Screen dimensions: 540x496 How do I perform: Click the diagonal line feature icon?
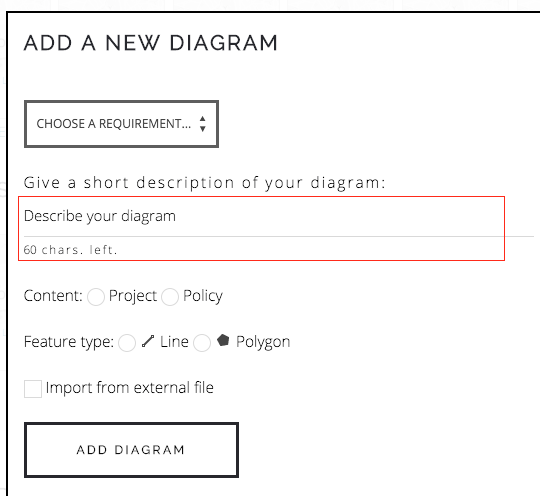coord(148,341)
